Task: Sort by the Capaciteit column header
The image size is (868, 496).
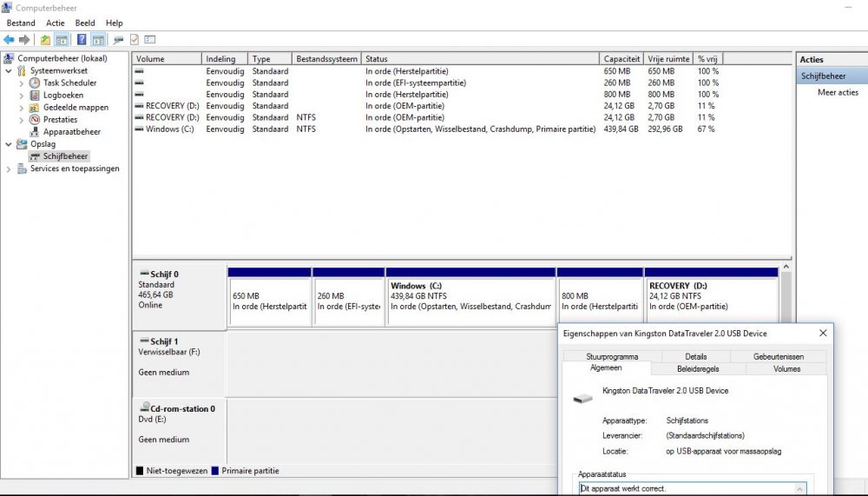Action: point(622,58)
